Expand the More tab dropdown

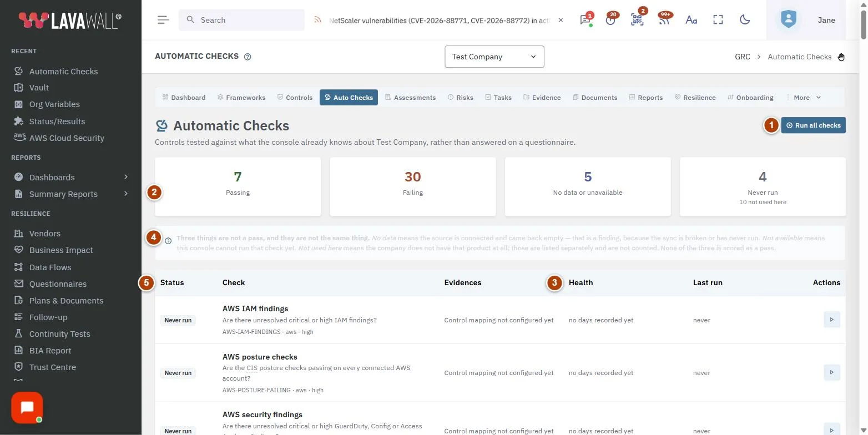[x=803, y=97]
